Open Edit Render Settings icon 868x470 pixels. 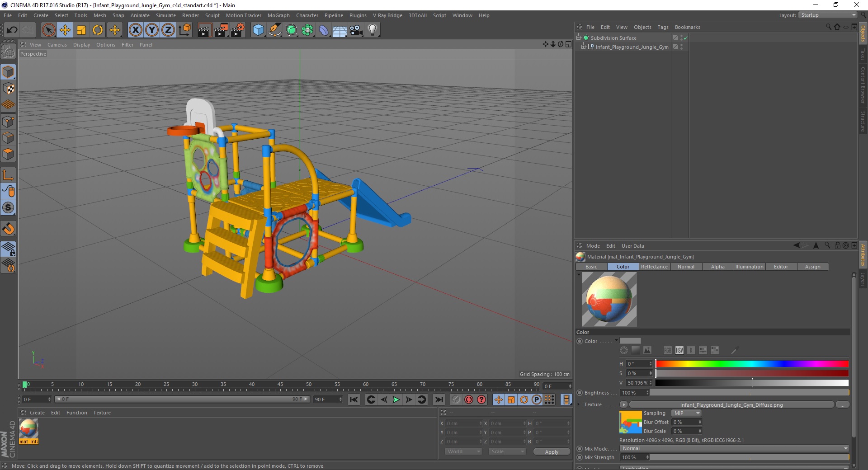click(238, 30)
